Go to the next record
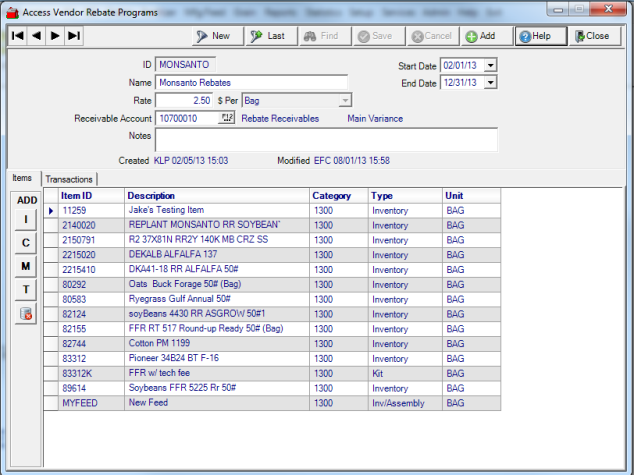Screen dimensions: 634x475 coord(54,35)
